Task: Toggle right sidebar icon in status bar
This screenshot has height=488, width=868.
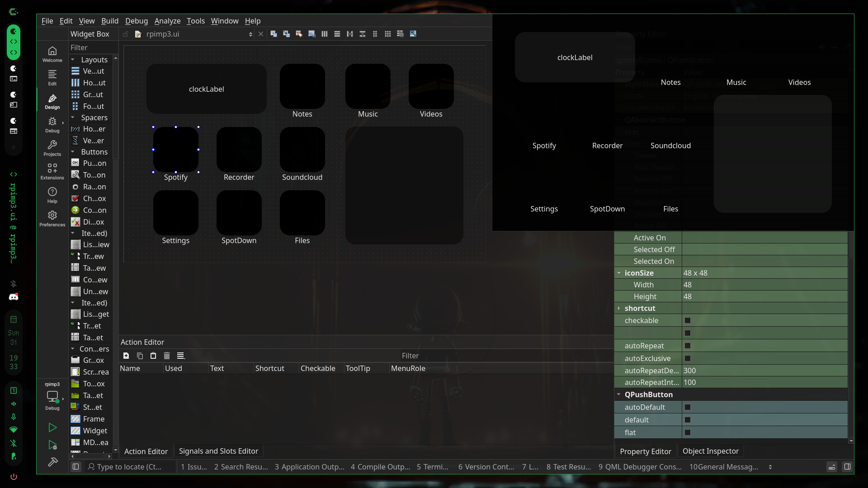Action: (x=847, y=467)
